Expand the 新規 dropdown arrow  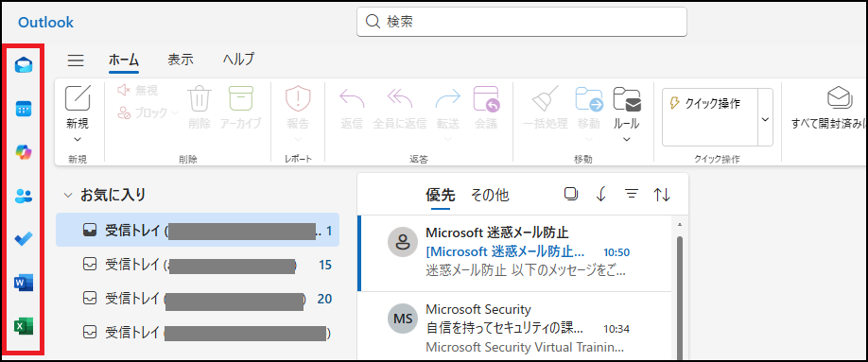pyautogui.click(x=78, y=140)
